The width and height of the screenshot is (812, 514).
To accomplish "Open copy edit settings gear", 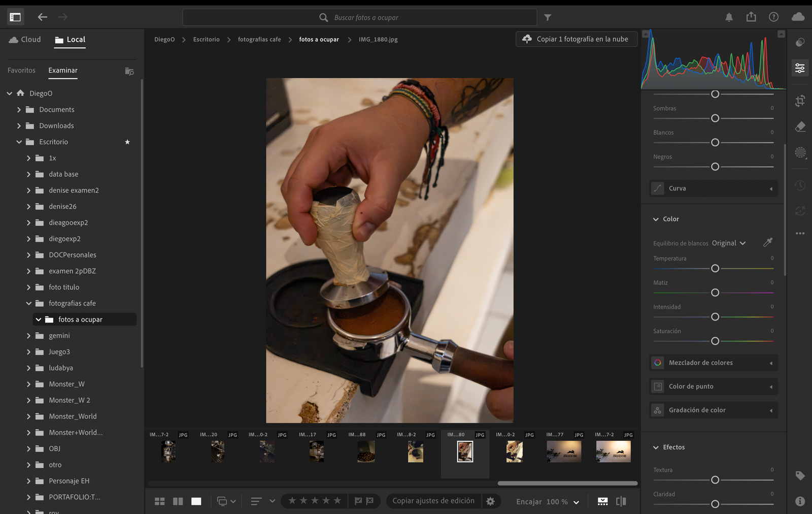I will click(490, 501).
